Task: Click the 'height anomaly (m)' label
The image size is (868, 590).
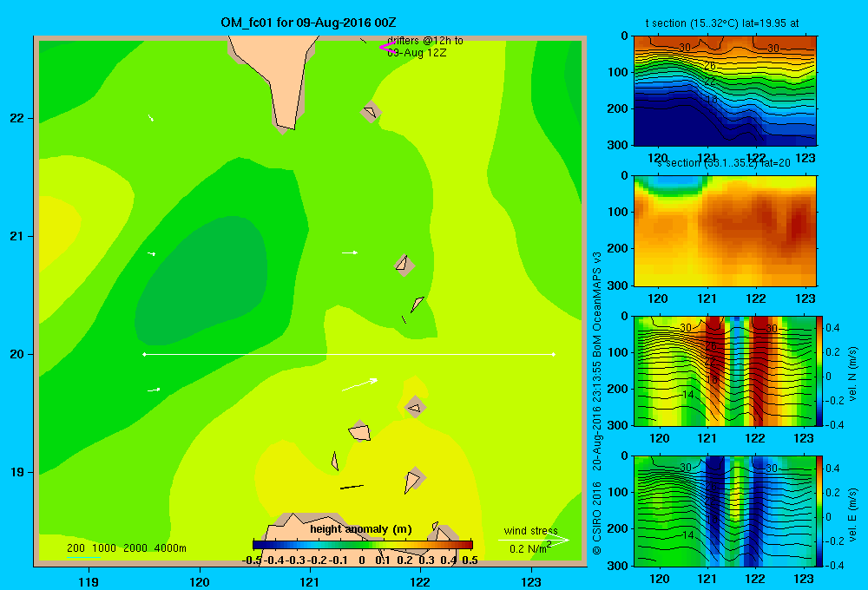Action: [361, 529]
